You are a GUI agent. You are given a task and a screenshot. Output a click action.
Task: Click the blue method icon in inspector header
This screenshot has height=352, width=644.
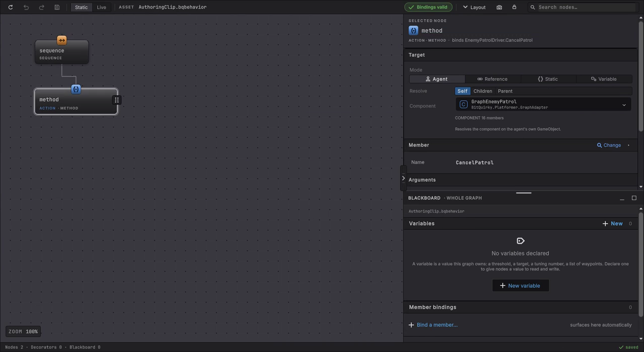point(414,31)
